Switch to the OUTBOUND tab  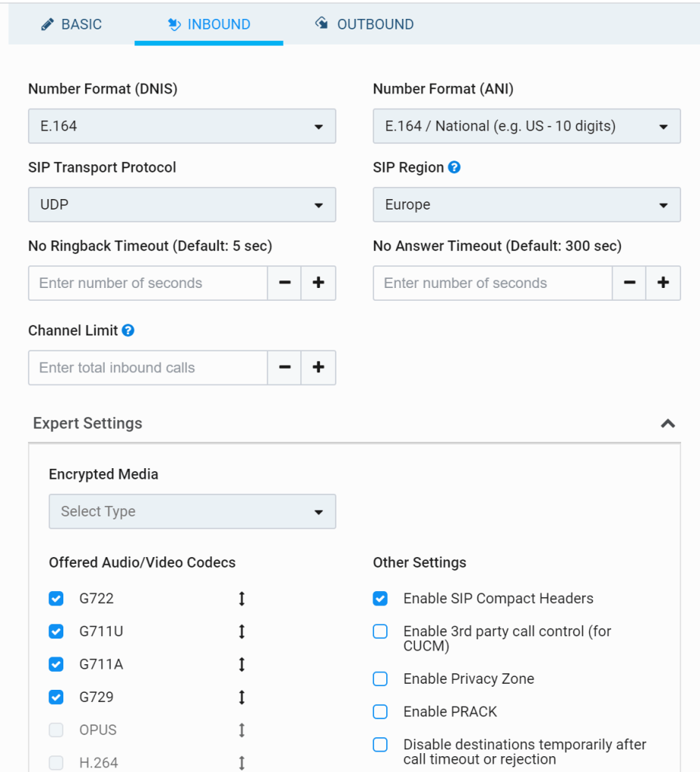click(364, 24)
